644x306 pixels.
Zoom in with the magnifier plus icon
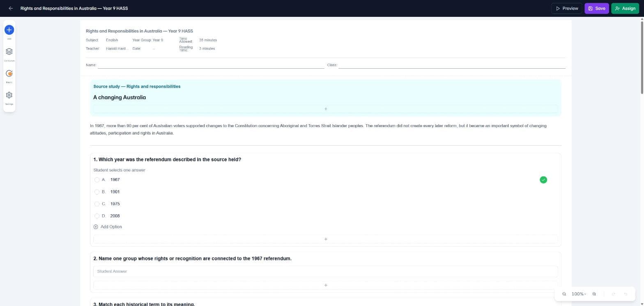click(x=594, y=294)
